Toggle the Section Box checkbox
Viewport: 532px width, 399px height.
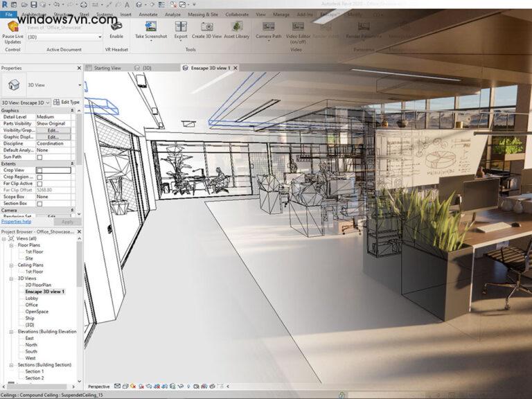coord(39,204)
